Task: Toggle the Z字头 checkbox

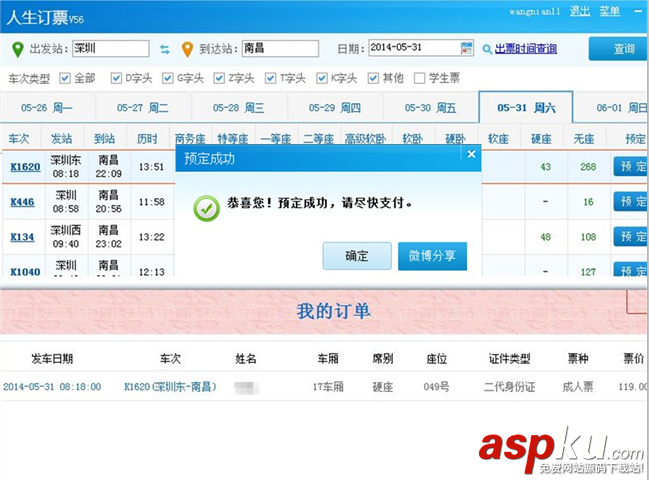Action: coord(219,78)
